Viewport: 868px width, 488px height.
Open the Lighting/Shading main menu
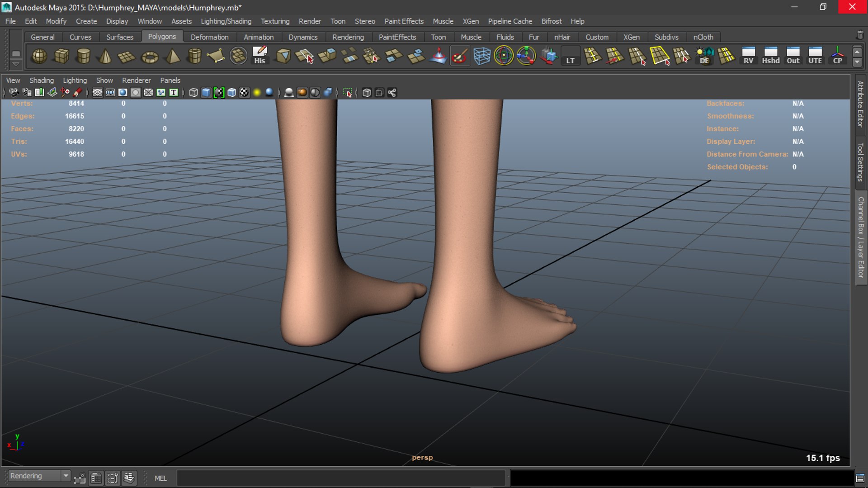tap(226, 21)
